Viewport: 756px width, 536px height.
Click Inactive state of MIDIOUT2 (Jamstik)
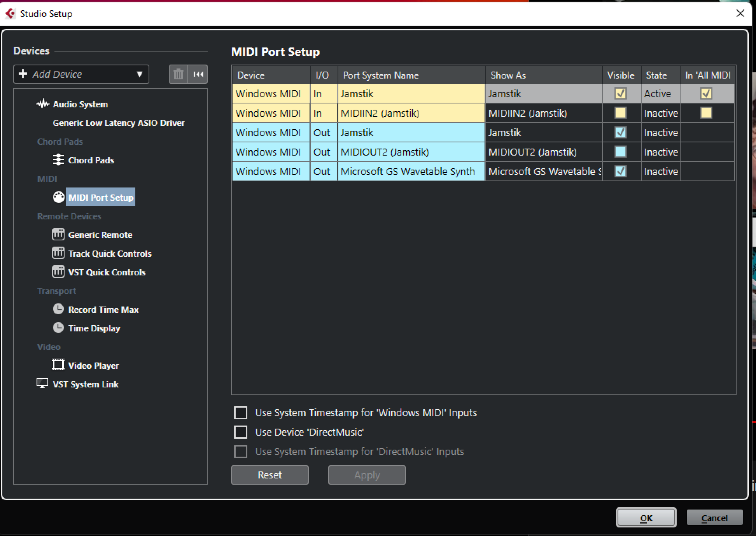(660, 152)
